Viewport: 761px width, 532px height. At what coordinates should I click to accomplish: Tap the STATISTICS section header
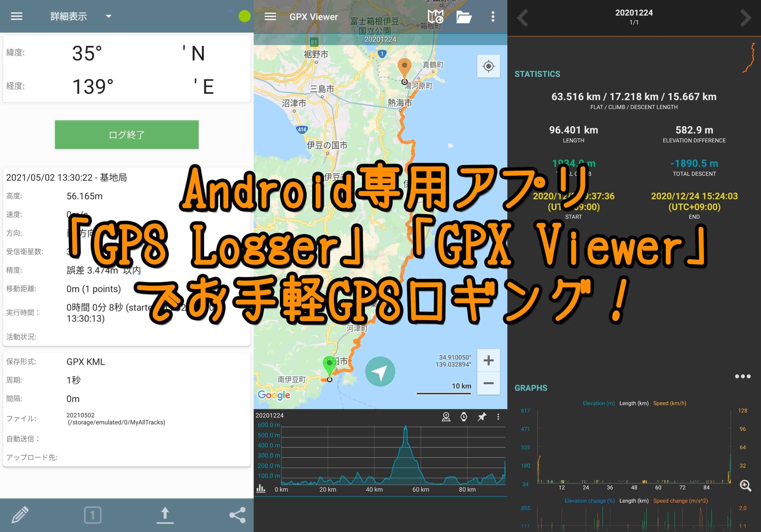[x=537, y=74]
